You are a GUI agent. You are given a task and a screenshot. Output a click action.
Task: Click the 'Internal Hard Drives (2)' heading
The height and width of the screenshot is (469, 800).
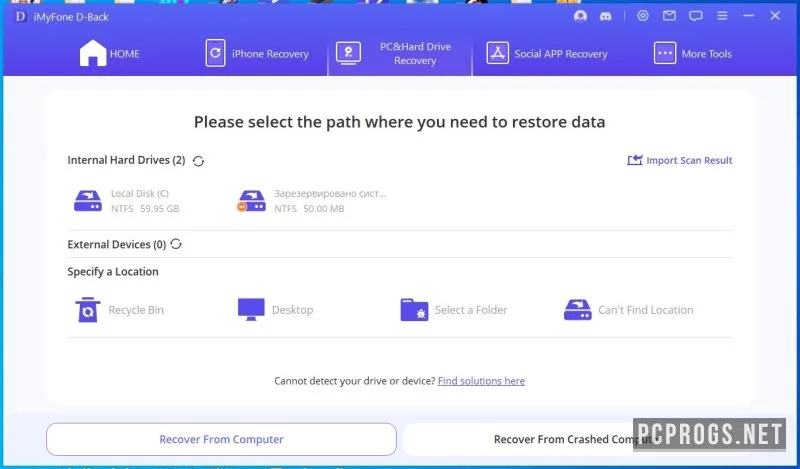click(x=126, y=160)
